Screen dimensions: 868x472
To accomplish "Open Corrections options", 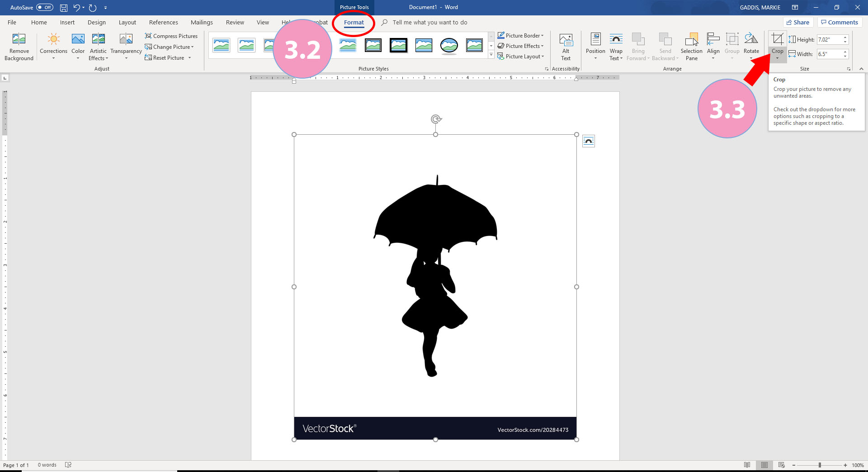I will click(x=53, y=47).
